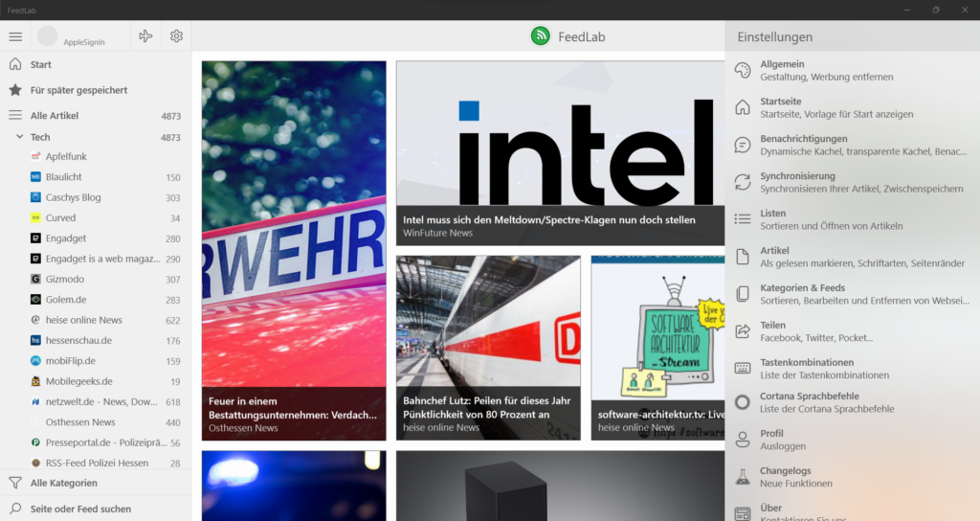
Task: Click the Benachrichtigungen chat bubble icon
Action: [x=742, y=146]
